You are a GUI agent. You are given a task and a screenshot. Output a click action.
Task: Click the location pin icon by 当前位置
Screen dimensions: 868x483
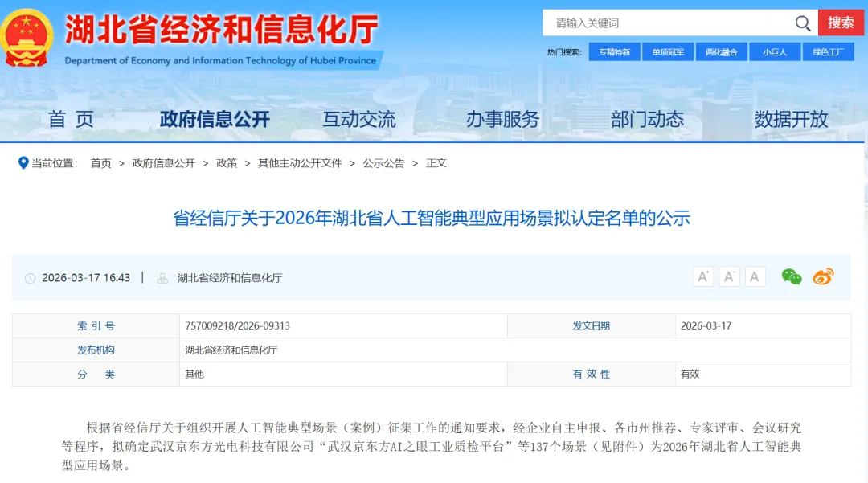click(23, 163)
